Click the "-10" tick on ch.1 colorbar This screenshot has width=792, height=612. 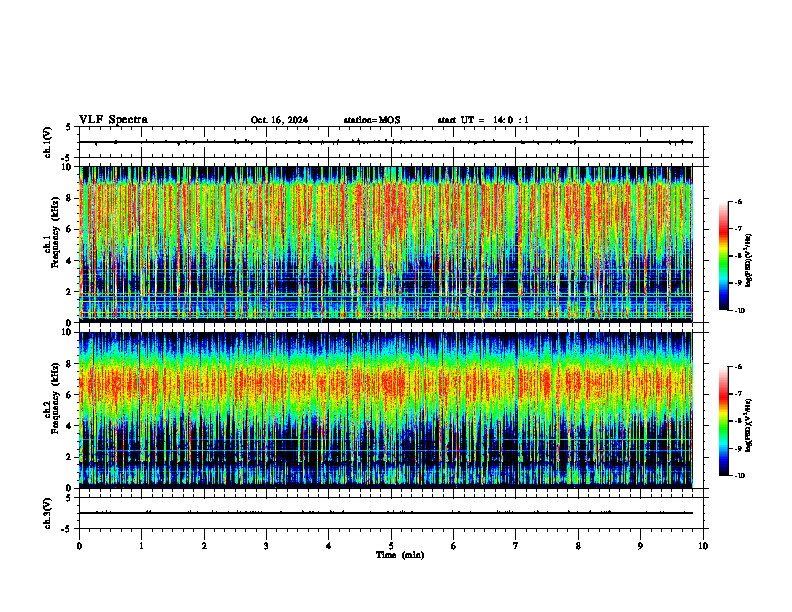click(x=740, y=311)
